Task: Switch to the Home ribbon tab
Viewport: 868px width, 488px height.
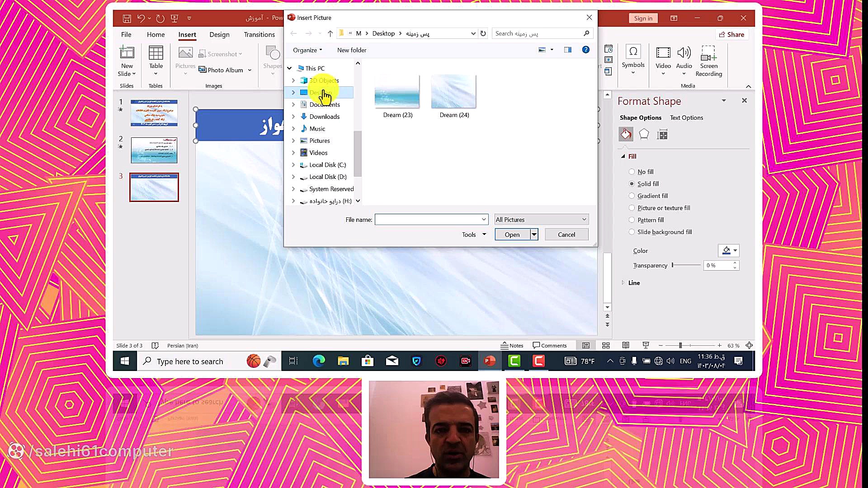Action: click(156, 34)
